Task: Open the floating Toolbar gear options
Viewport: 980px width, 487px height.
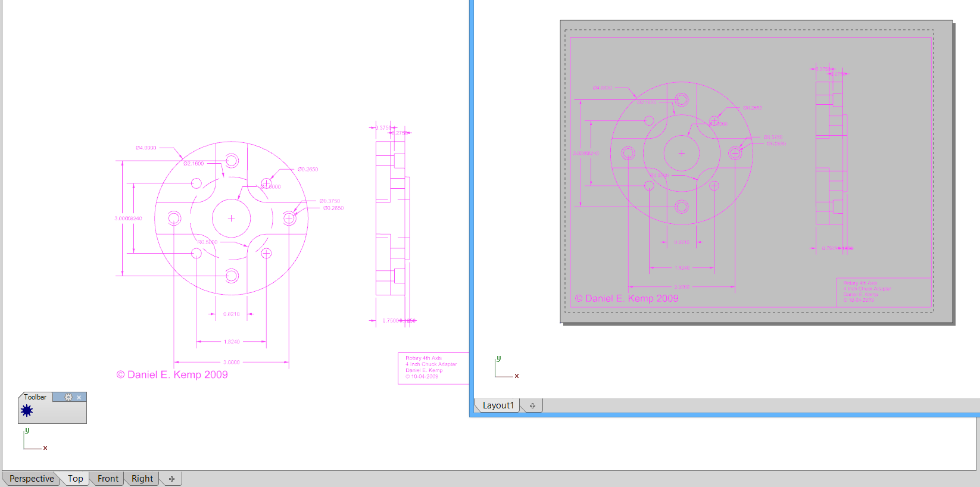Action: click(x=68, y=397)
